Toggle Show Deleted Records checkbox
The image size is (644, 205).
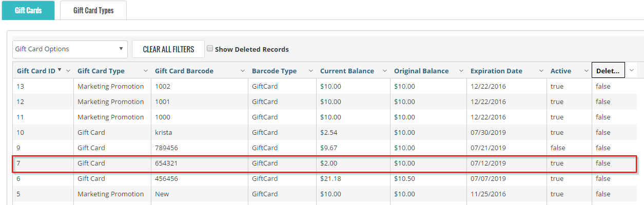[x=210, y=49]
